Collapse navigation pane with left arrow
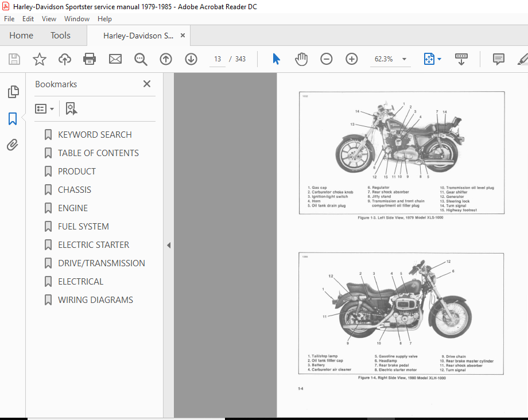Screen dimensions: 528x420 pyautogui.click(x=169, y=246)
